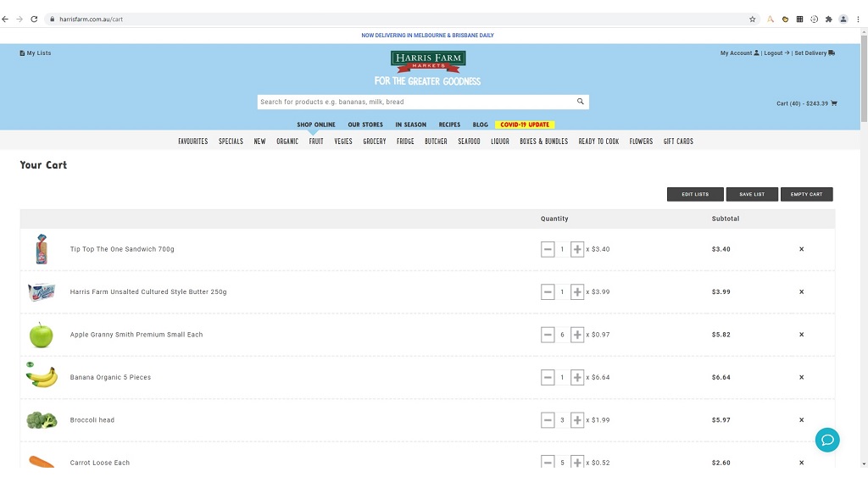
Task: Open the Fruit category menu
Action: tap(316, 141)
